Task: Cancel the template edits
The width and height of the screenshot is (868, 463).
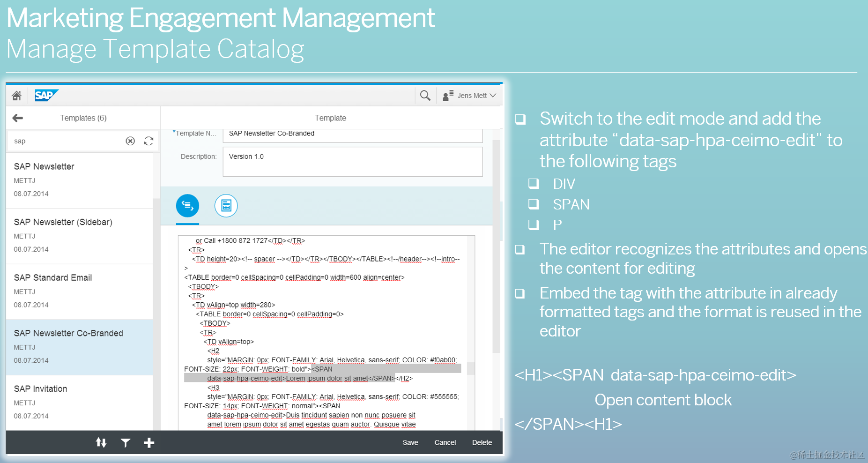Action: coord(445,442)
